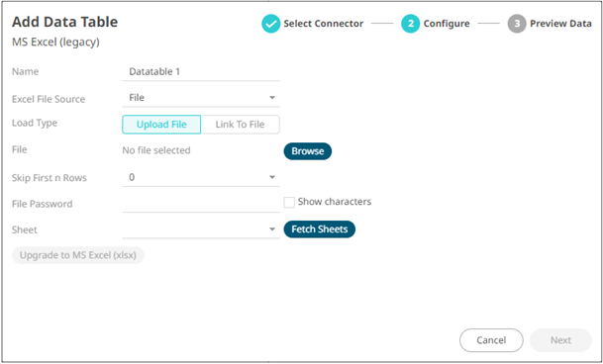This screenshot has width=603, height=364.
Task: Click the Next button
Action: click(560, 340)
